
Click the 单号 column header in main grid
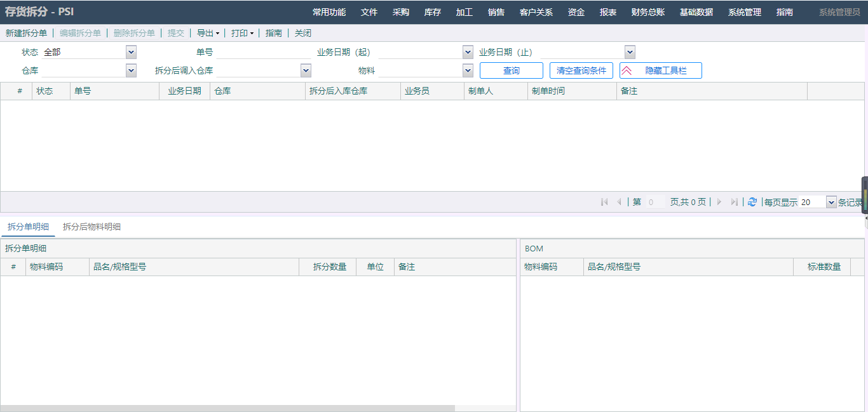114,91
